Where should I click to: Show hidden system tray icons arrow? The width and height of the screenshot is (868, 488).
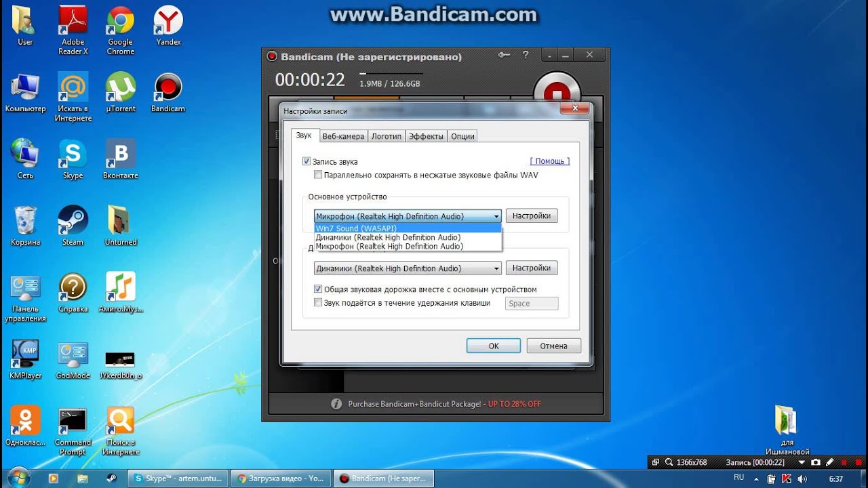pyautogui.click(x=756, y=479)
